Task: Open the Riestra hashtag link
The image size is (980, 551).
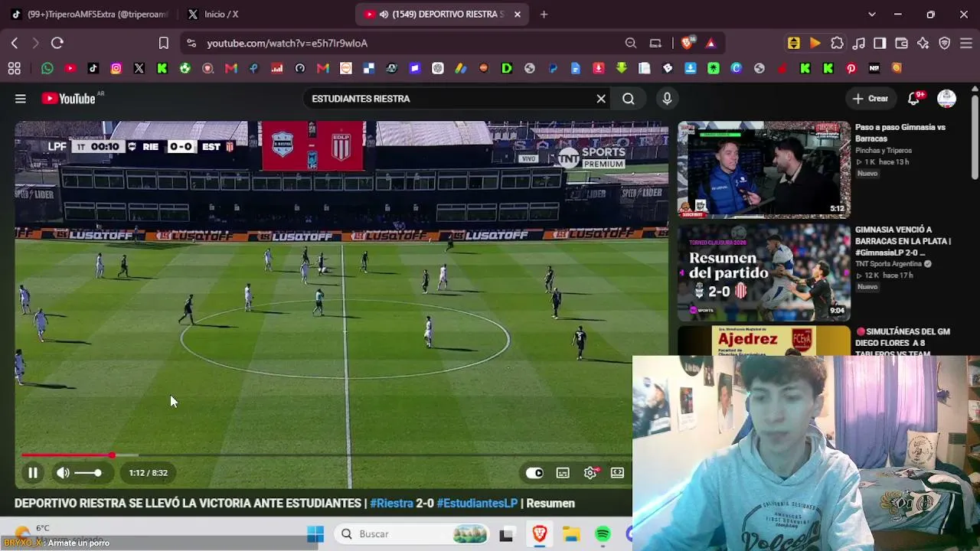Action: (391, 504)
